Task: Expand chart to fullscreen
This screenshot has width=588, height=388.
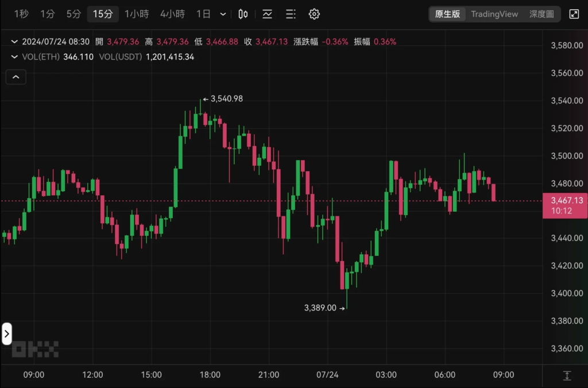Action: coord(574,14)
